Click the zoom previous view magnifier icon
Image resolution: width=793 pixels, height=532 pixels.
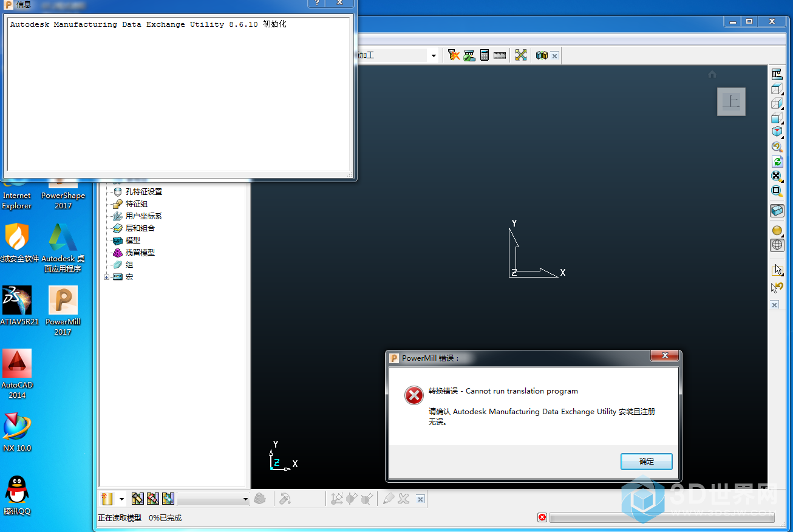coord(777,146)
